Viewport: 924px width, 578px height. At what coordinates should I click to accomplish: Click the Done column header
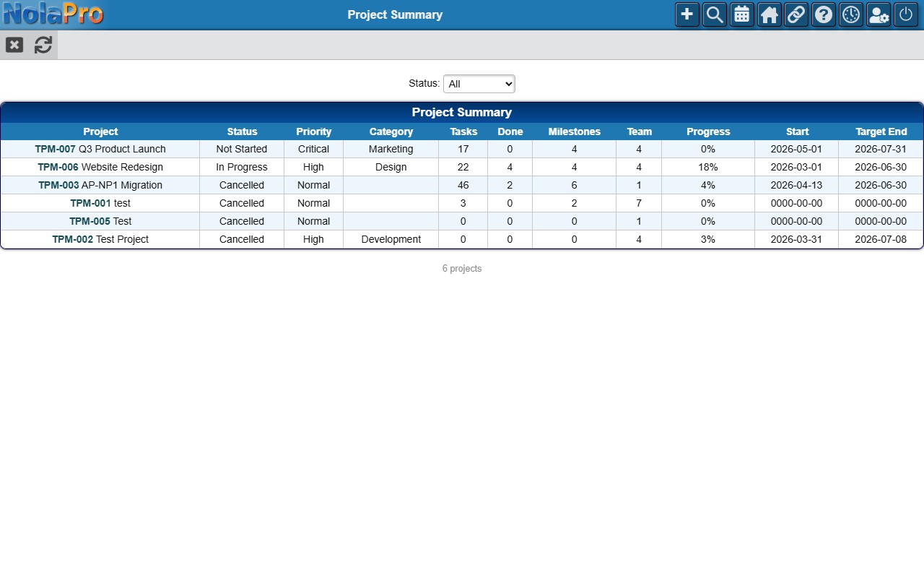(x=510, y=131)
